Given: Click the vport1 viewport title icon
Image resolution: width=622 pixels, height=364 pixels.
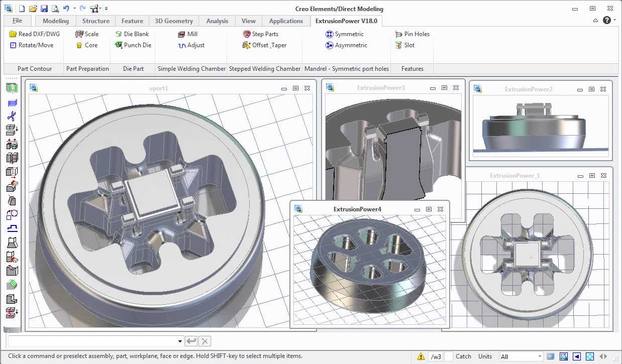Looking at the screenshot, I should pyautogui.click(x=34, y=88).
